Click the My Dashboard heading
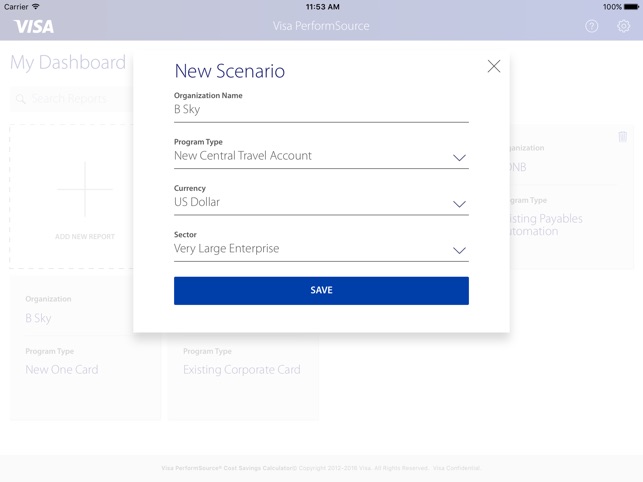 [68, 63]
